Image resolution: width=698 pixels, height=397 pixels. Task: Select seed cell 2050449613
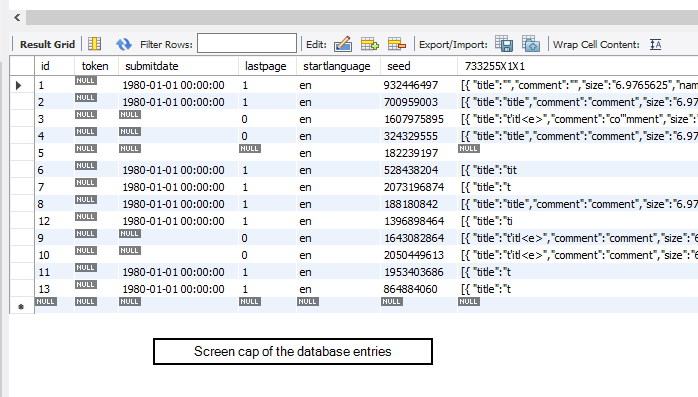[418, 255]
